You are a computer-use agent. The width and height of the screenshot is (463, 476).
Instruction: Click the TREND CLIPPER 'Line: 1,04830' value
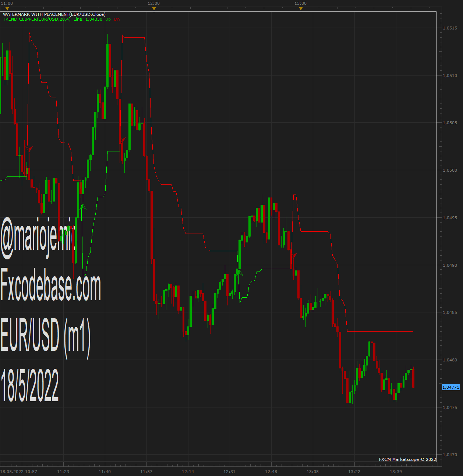click(88, 19)
